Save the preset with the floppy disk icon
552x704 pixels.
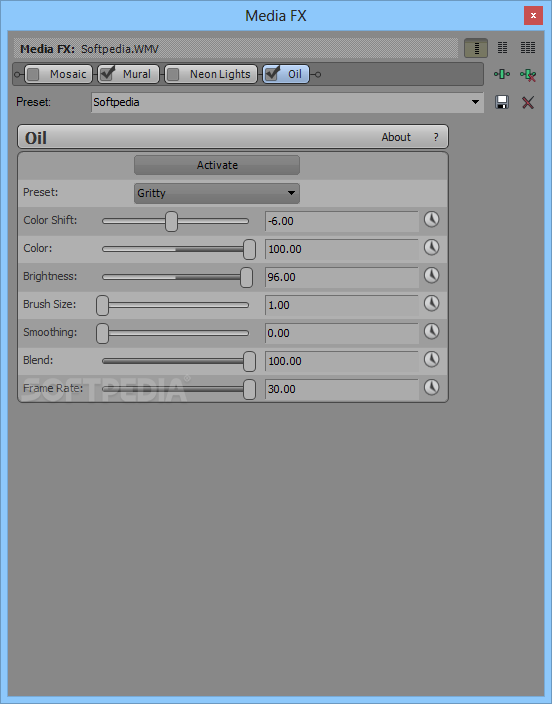pos(502,102)
